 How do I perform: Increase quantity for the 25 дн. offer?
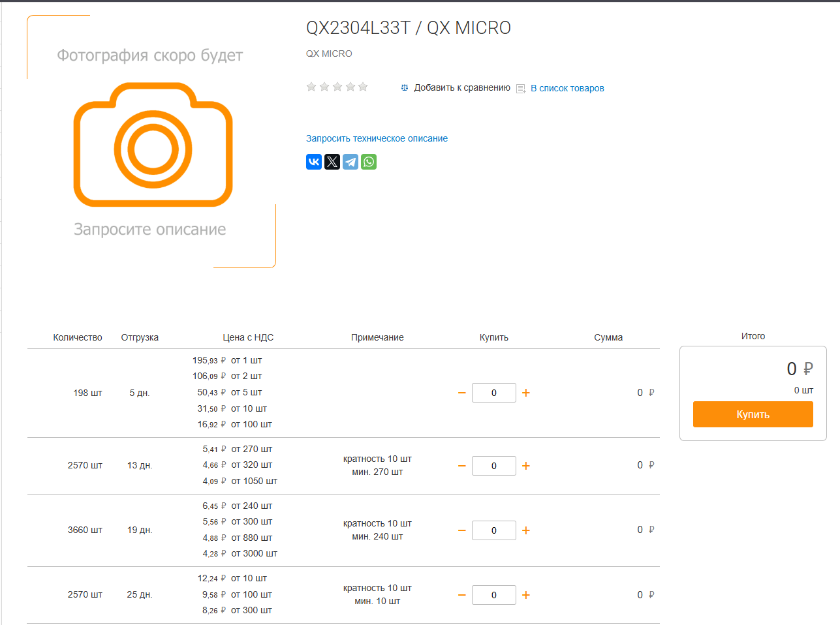click(526, 595)
